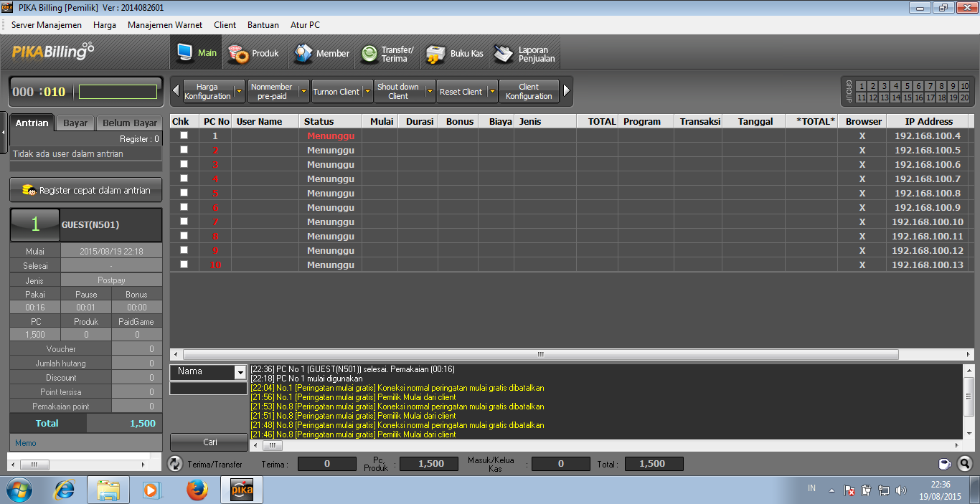
Task: Click the toolbar left scroll arrow
Action: [176, 91]
